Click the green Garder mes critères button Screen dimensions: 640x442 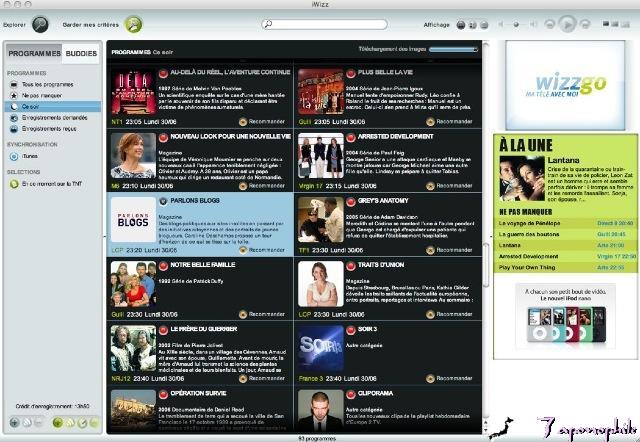coord(133,24)
